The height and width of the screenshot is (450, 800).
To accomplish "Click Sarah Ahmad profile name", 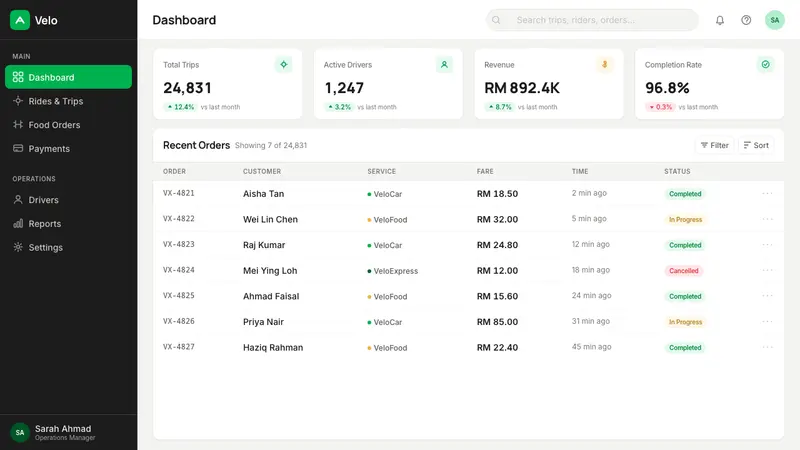I will 63,429.
